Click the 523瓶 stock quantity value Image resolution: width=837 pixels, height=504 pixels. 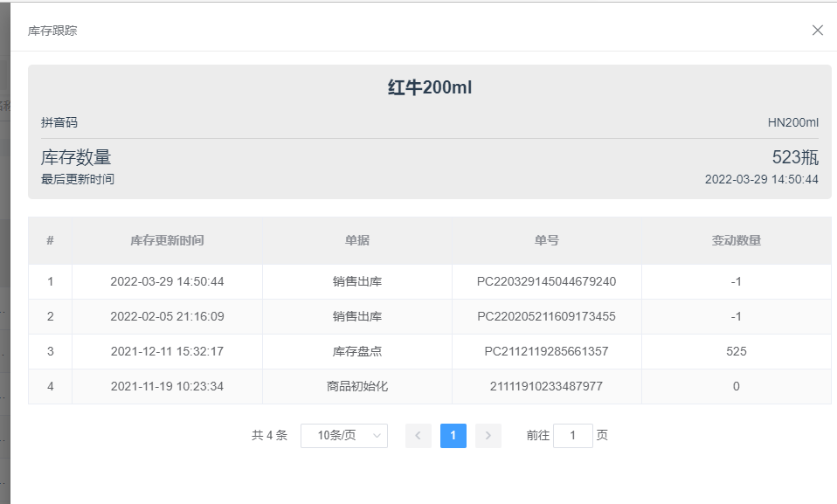[x=795, y=157]
